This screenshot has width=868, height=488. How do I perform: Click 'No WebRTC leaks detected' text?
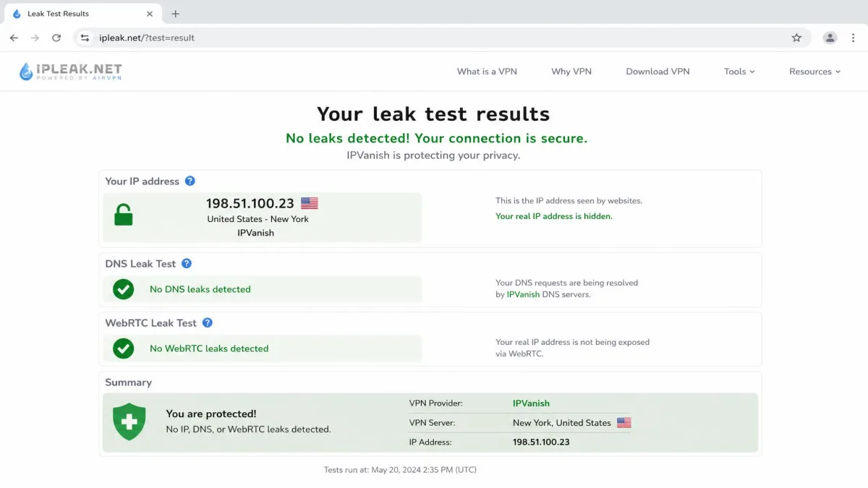pyautogui.click(x=209, y=348)
